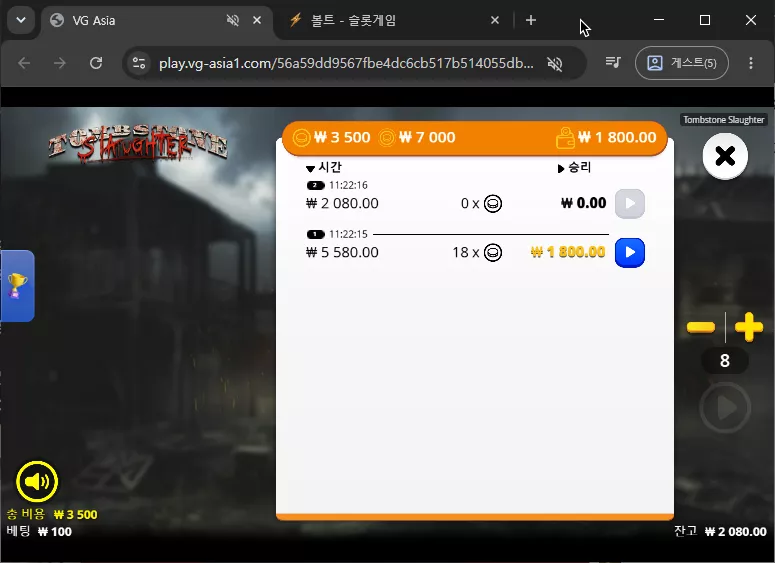The image size is (775, 563).
Task: Replay the 11:22:15 round with blue play button
Action: point(630,253)
